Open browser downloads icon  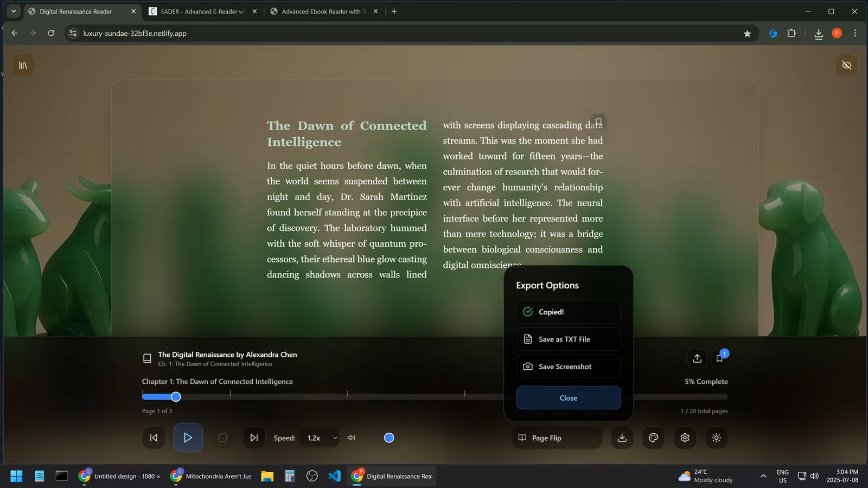(819, 34)
